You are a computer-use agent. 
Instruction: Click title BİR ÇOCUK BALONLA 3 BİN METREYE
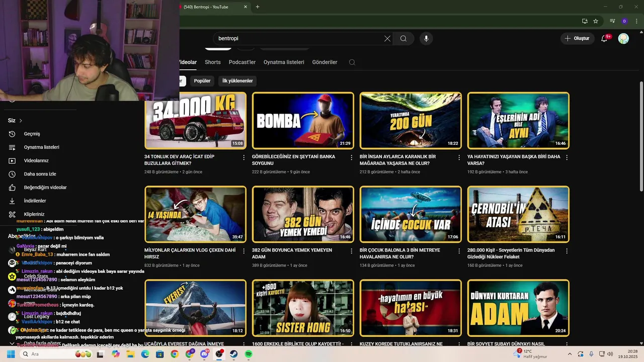[x=400, y=253]
